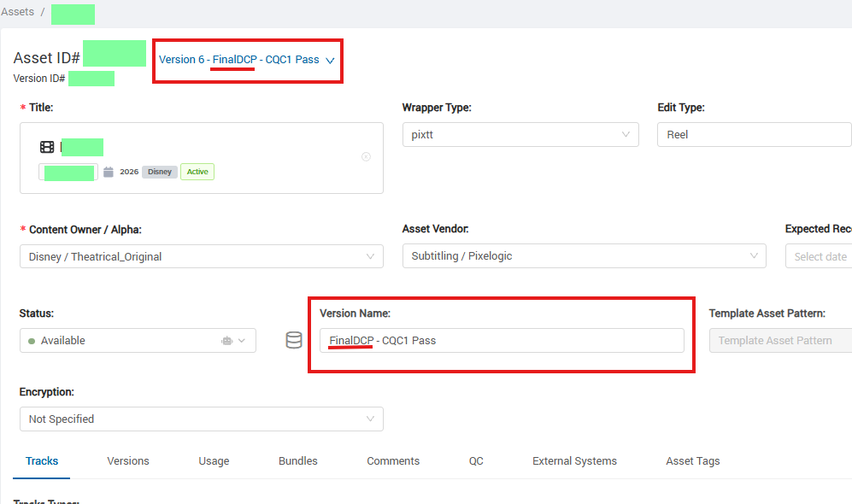
Task: Open the Wrapper Type dropdown showing pixtt
Action: 520,135
